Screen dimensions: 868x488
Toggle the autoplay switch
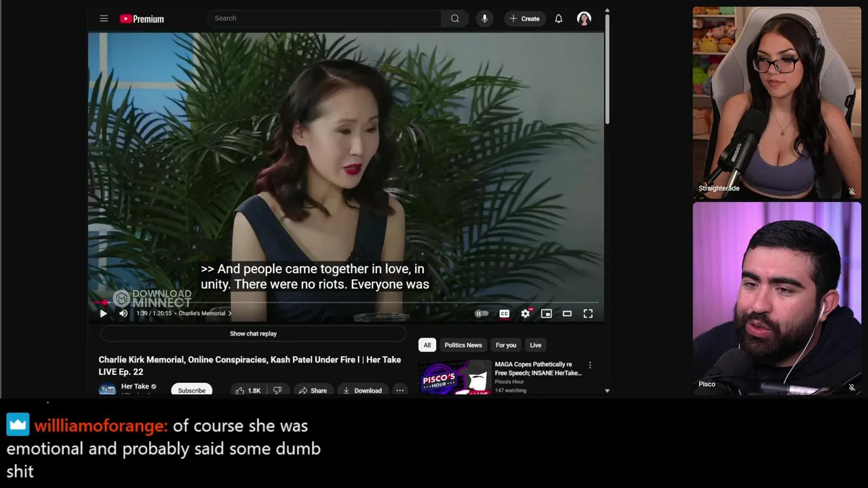point(481,313)
